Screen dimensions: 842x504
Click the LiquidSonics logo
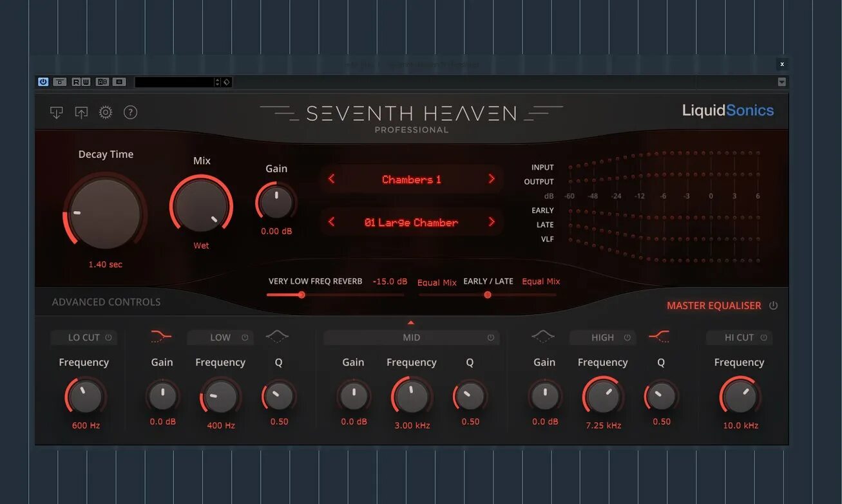(x=728, y=110)
